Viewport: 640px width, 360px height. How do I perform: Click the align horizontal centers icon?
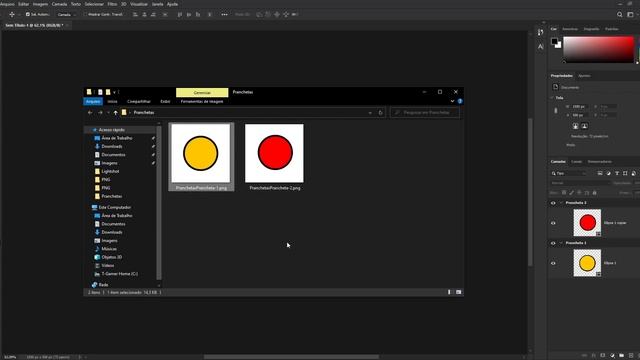click(x=144, y=14)
